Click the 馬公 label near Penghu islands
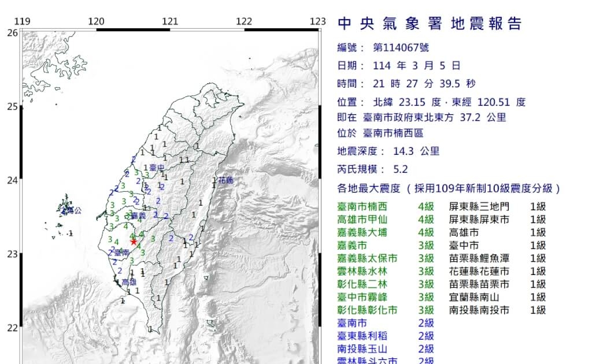This screenshot has height=364, width=592. click(x=73, y=210)
